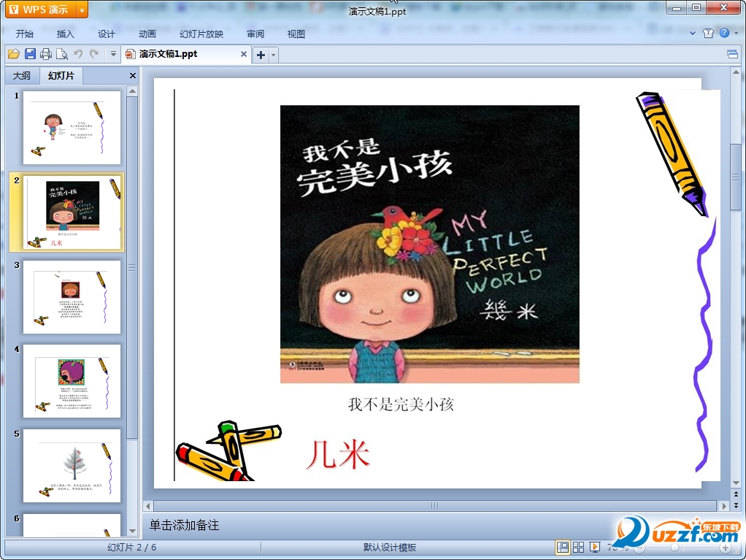Screen dimensions: 746x560
Task: Open the 插入 menu tab
Action: coord(65,34)
